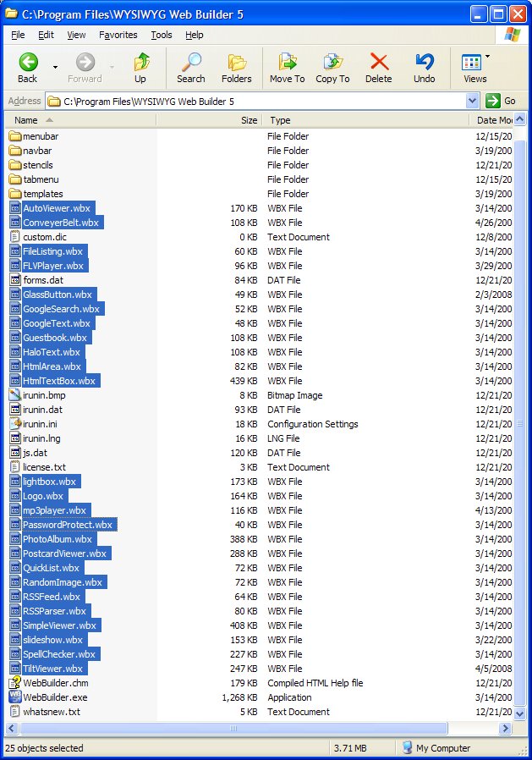Click the My Computer icon in status bar
The height and width of the screenshot is (760, 532).
tap(408, 747)
